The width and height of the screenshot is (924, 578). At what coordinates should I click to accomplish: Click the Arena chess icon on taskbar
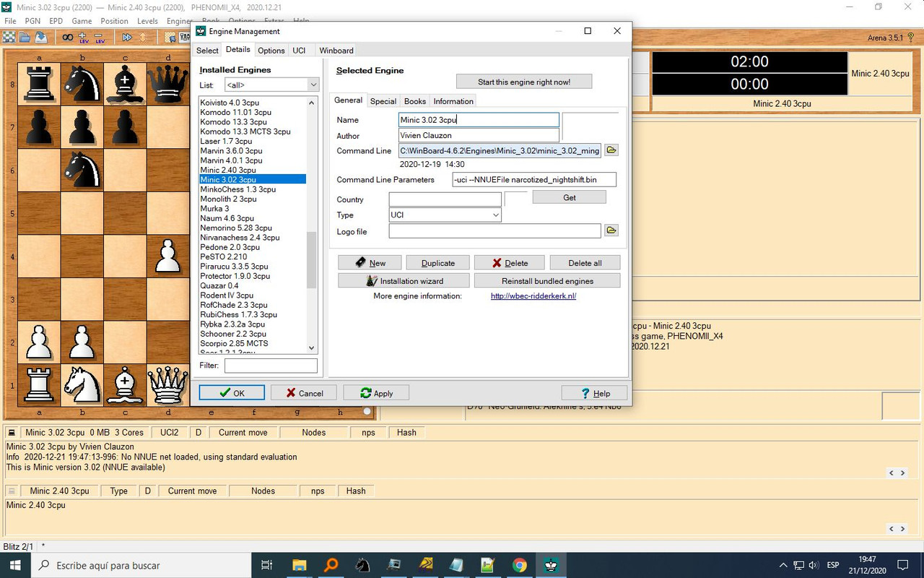coord(552,565)
